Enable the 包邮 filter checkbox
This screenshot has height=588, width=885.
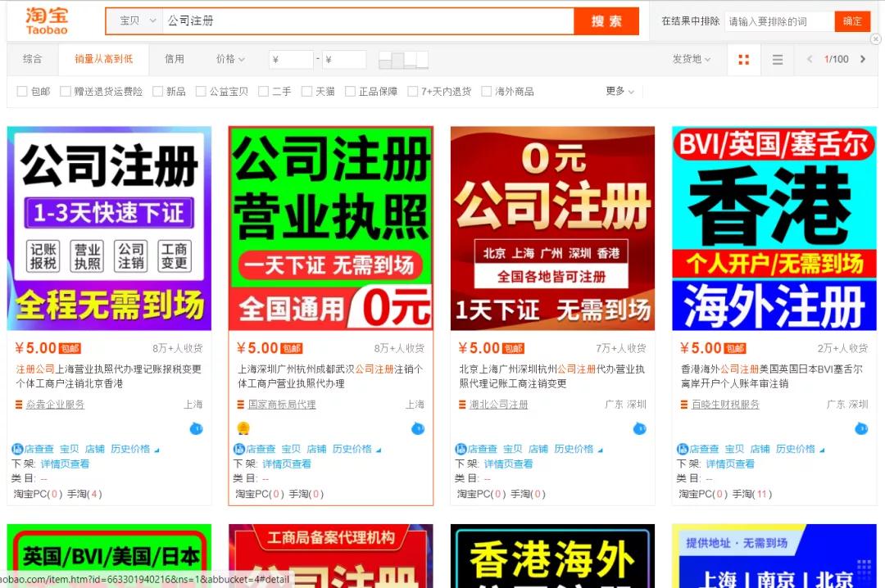20,91
